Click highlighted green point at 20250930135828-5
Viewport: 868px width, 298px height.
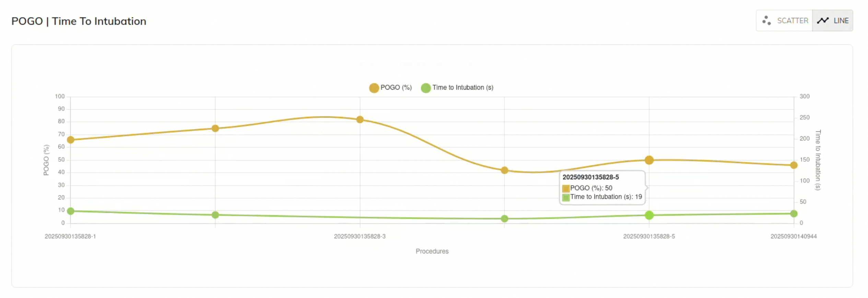point(649,215)
